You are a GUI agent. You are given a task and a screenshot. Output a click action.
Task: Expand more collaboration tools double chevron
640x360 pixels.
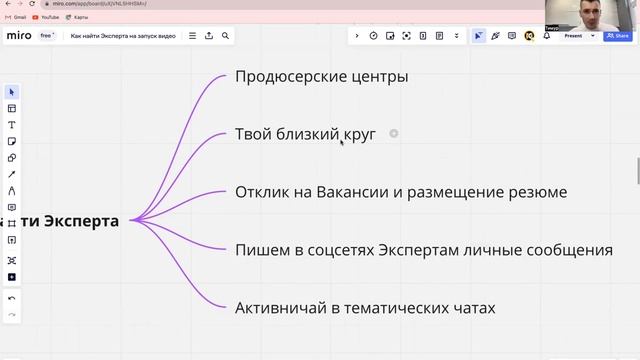tap(456, 36)
